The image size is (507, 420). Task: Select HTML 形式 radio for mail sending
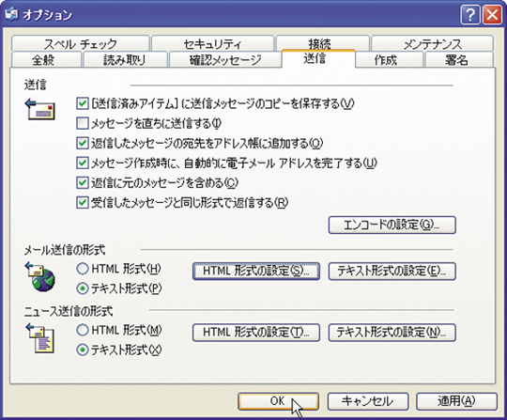pos(82,269)
